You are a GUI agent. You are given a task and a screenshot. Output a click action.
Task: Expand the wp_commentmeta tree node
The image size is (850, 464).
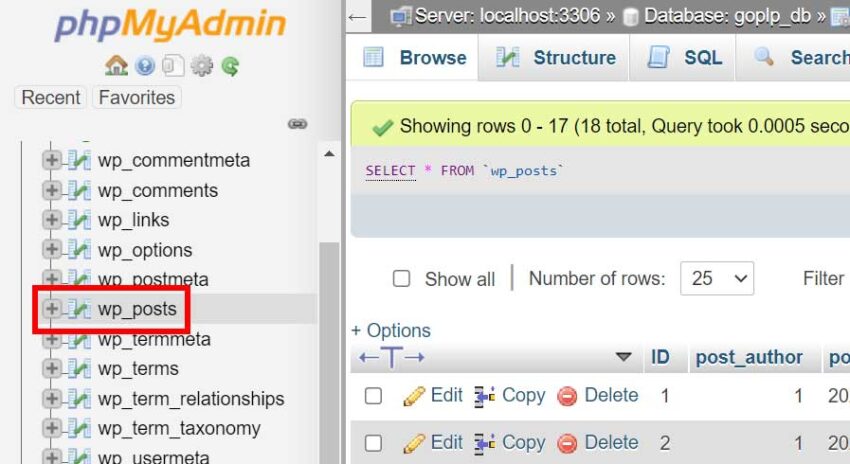pos(51,160)
